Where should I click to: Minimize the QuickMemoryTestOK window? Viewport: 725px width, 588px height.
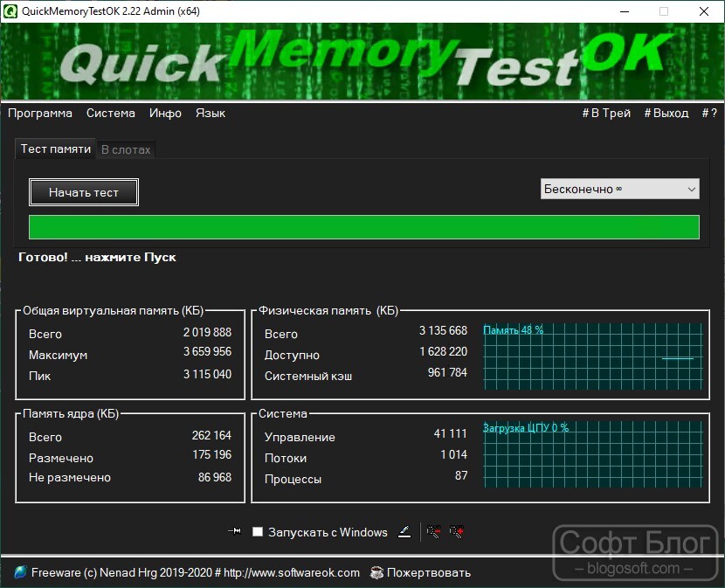coord(625,11)
